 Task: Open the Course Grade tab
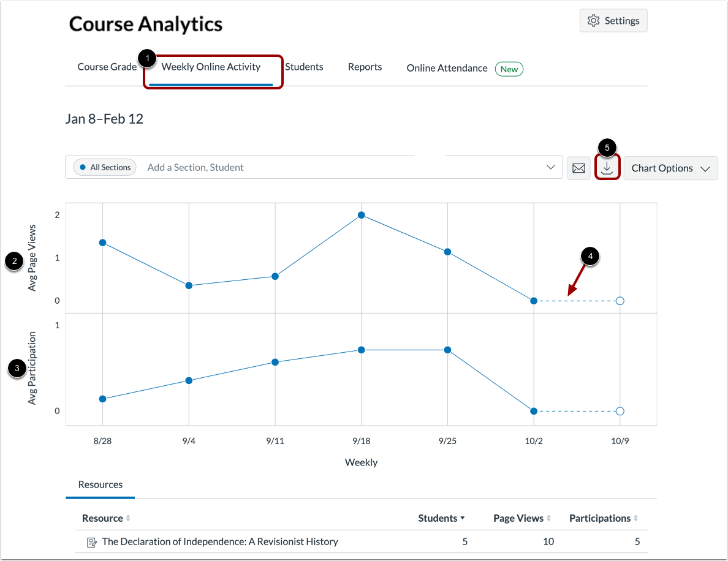tap(107, 67)
